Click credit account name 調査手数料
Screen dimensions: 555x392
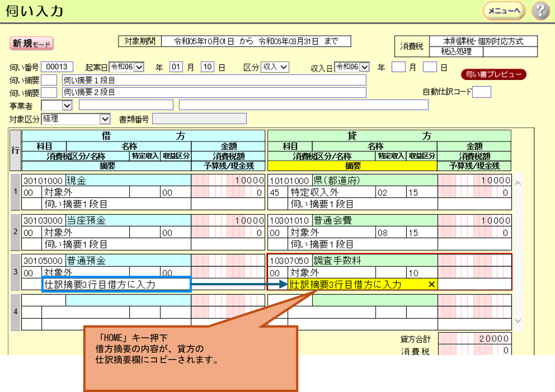coord(375,261)
